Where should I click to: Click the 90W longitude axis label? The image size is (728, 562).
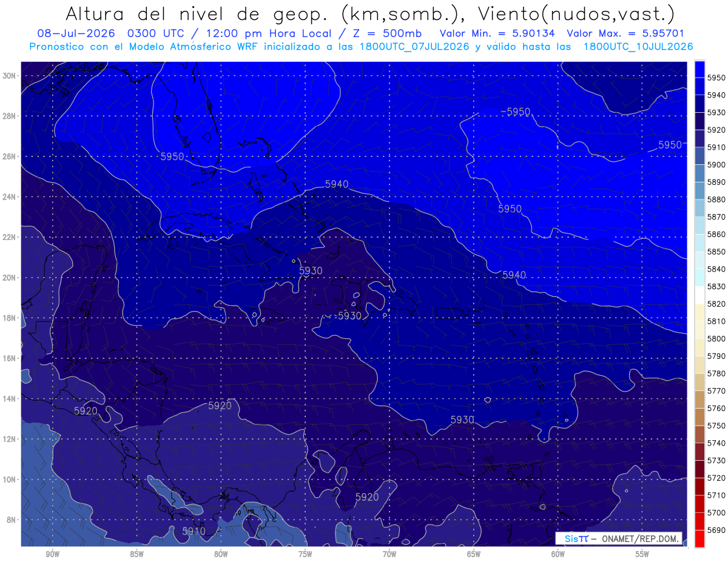point(52,554)
